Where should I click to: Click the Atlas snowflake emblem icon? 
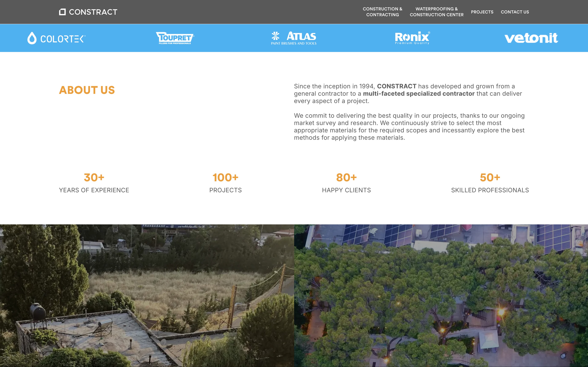tap(275, 36)
